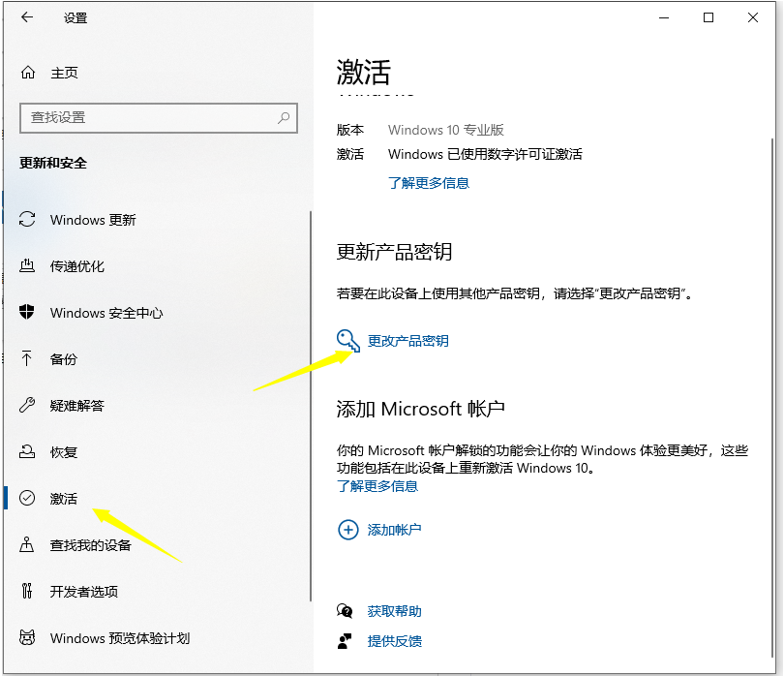784x676 pixels.
Task: Click the plus icon next to 添加帐户
Action: [347, 530]
